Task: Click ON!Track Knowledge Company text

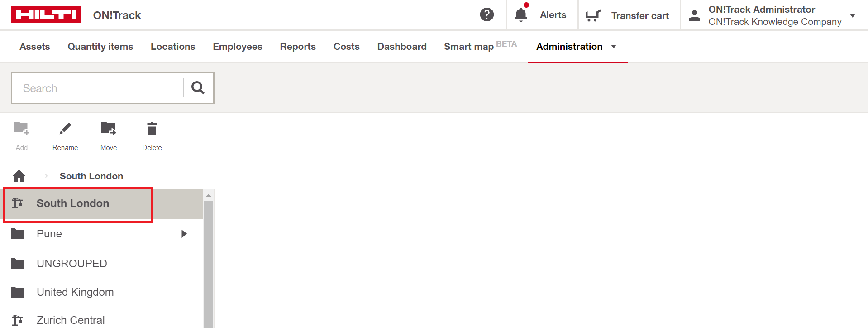Action: 775,22
